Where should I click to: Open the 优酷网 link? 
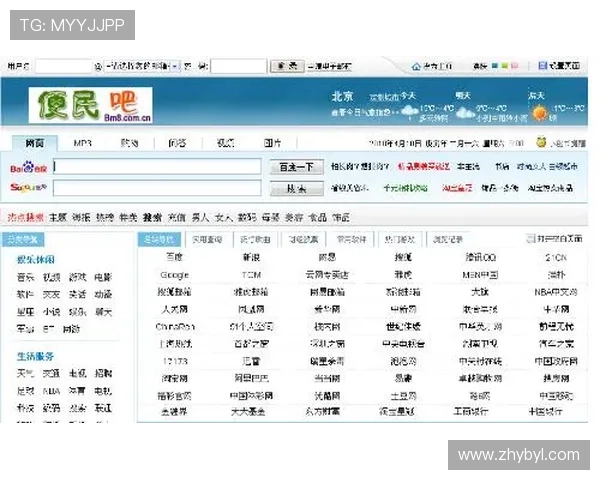327,396
